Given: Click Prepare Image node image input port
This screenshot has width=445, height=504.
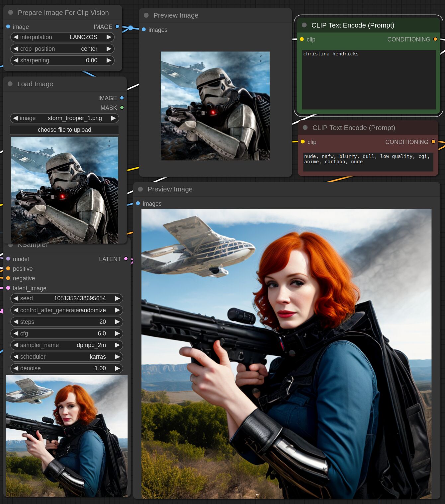Looking at the screenshot, I should pos(8,27).
